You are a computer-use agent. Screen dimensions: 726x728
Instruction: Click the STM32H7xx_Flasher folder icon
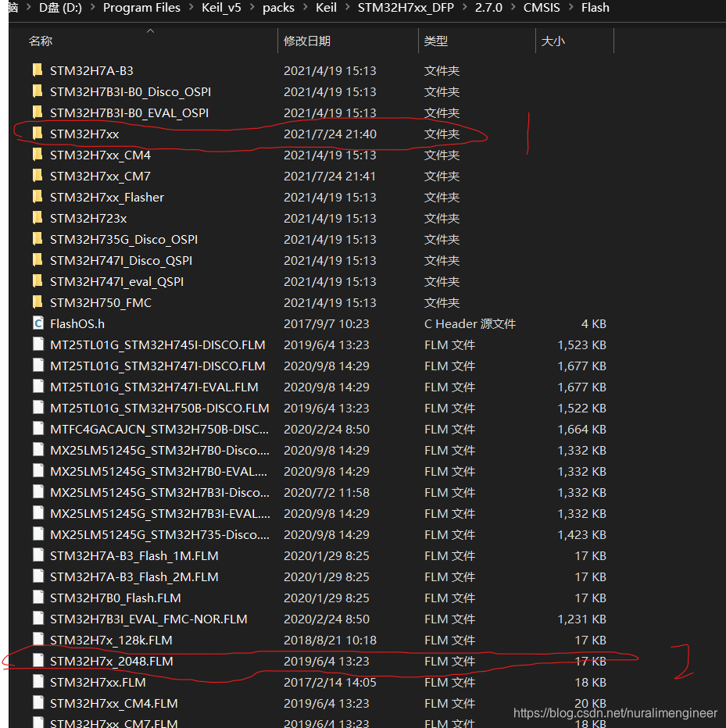click(x=38, y=197)
